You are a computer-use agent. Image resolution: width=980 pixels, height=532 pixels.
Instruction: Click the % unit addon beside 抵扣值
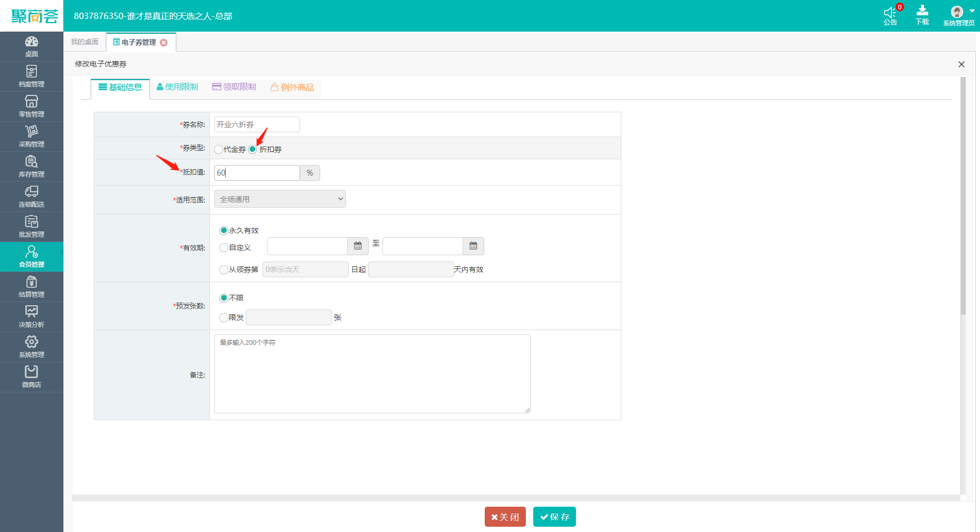coord(310,173)
